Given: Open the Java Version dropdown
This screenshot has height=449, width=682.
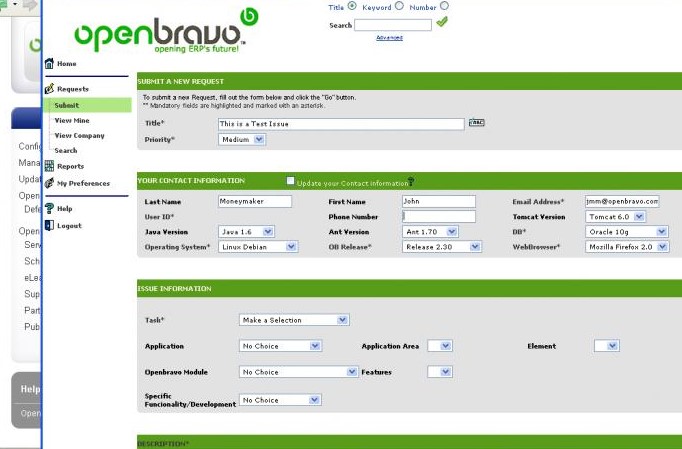Looking at the screenshot, I should click(246, 232).
